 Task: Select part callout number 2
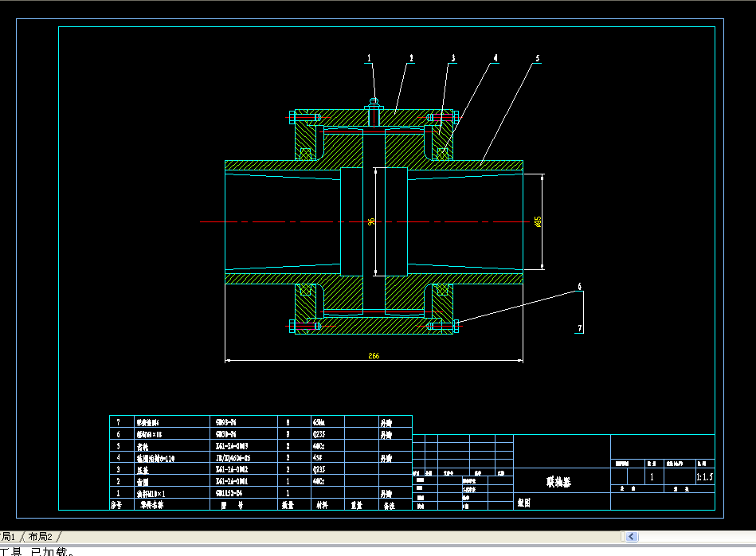[x=411, y=57]
